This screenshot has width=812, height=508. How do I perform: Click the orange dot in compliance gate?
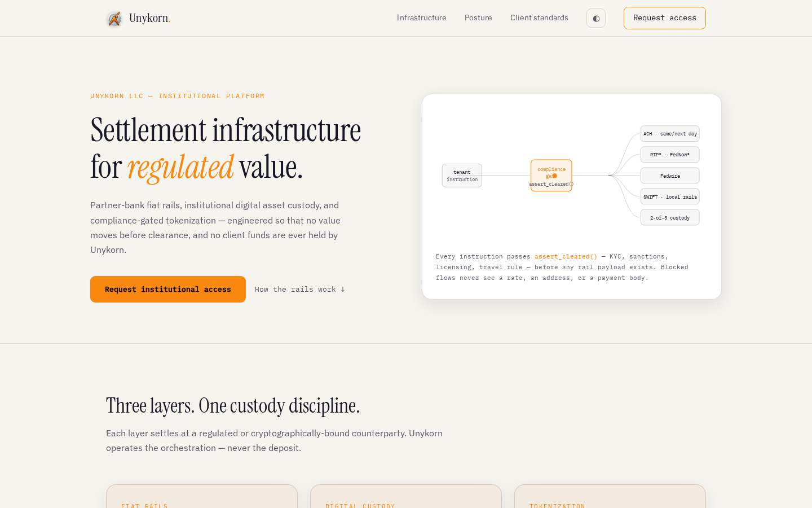coord(555,176)
